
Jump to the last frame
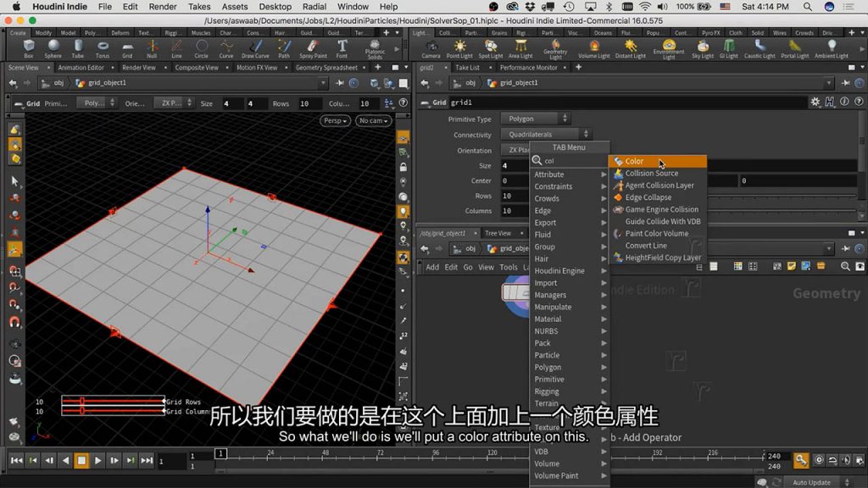point(147,460)
